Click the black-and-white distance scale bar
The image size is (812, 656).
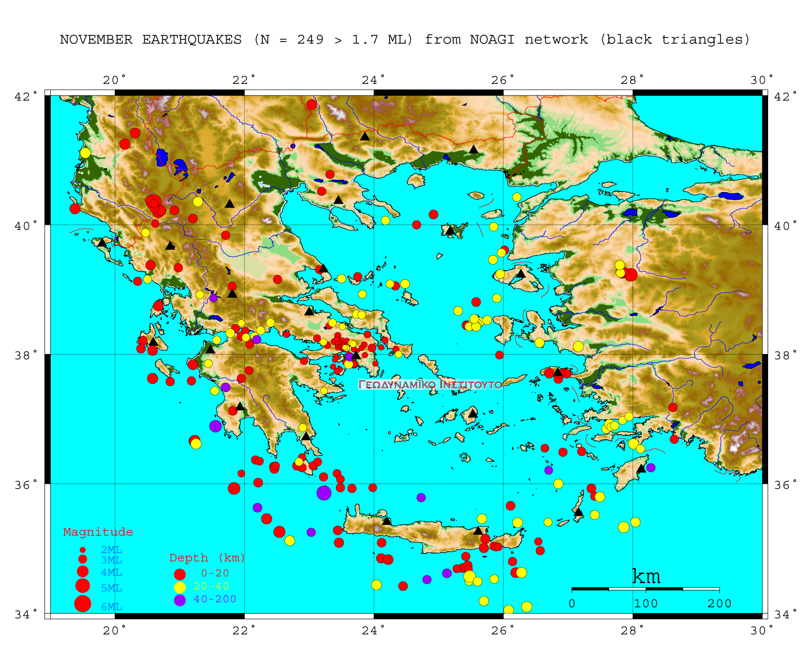pos(646,589)
